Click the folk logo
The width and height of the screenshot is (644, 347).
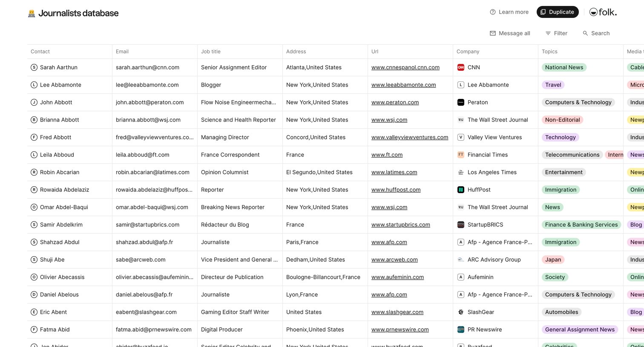pyautogui.click(x=603, y=12)
